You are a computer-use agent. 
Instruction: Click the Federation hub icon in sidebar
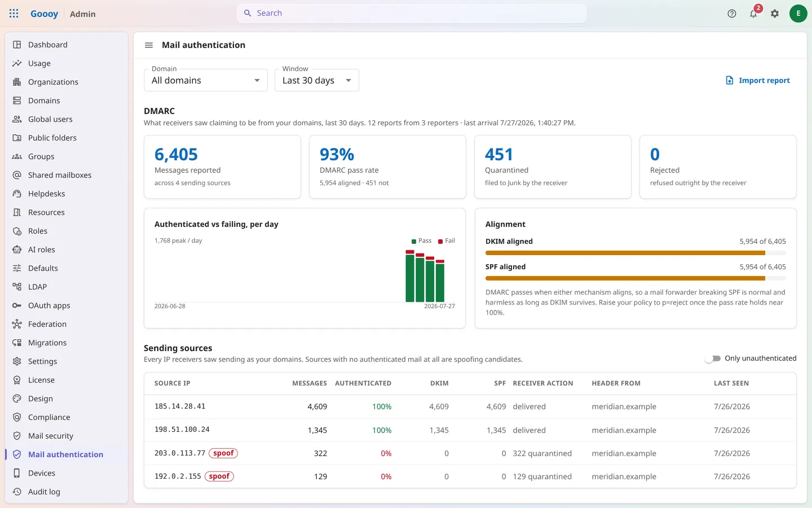pyautogui.click(x=17, y=324)
